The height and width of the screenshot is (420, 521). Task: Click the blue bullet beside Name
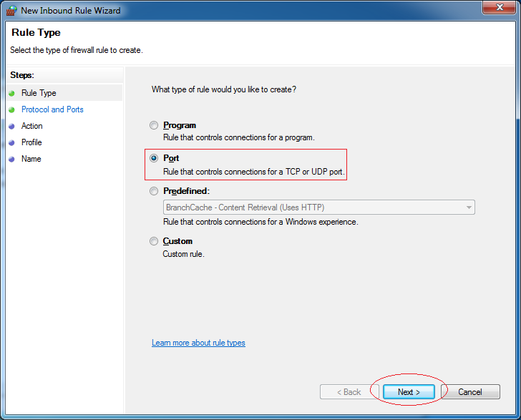click(11, 159)
